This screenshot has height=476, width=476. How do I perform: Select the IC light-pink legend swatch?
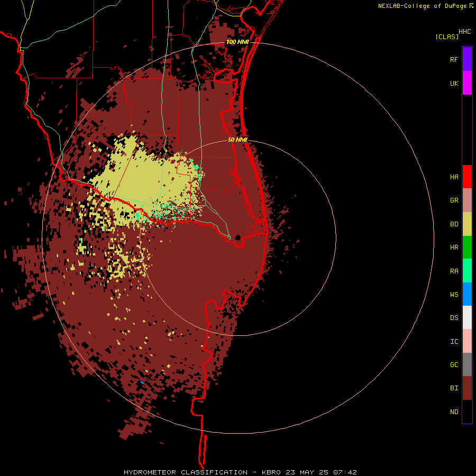pyautogui.click(x=467, y=341)
